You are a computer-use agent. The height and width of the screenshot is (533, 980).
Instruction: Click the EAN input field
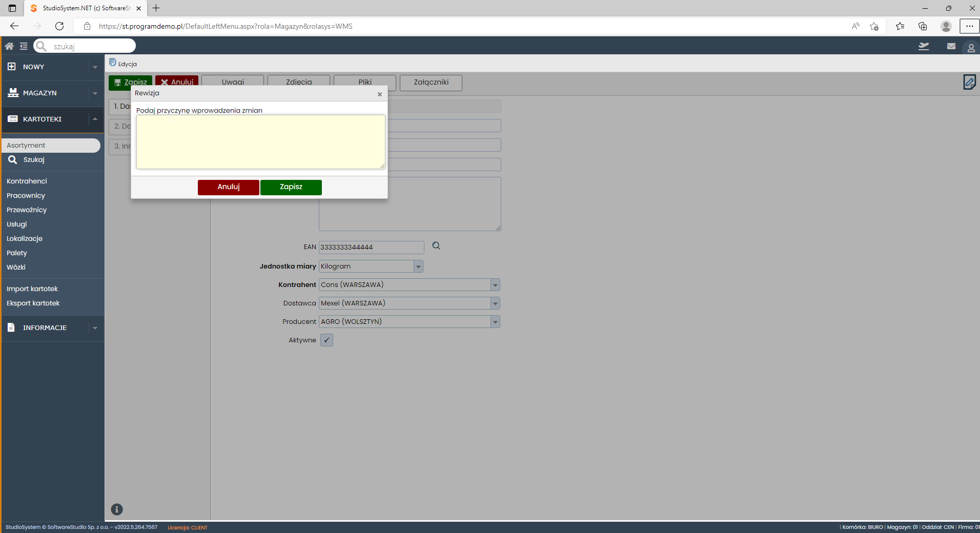pos(372,247)
